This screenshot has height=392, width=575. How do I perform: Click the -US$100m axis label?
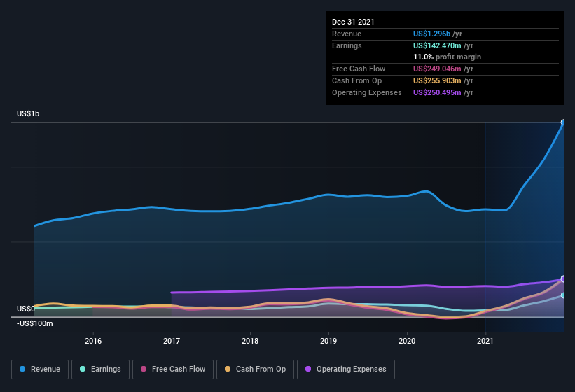click(35, 323)
